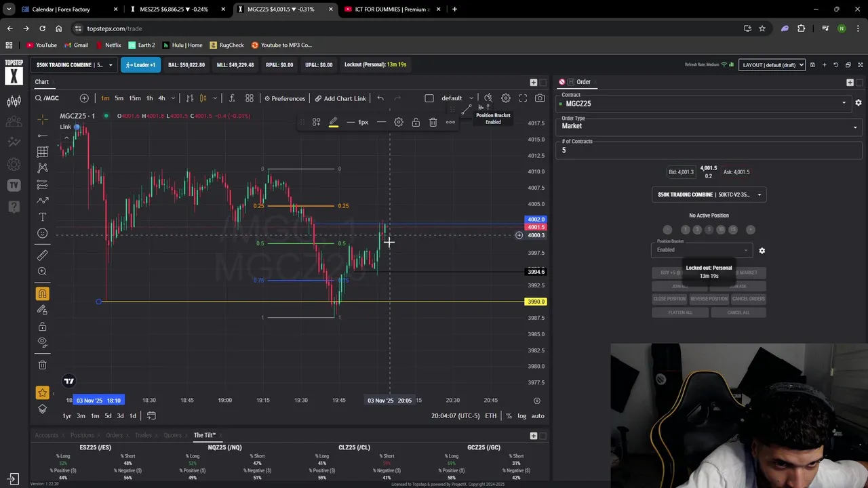Search the /MGC symbol field

point(52,98)
